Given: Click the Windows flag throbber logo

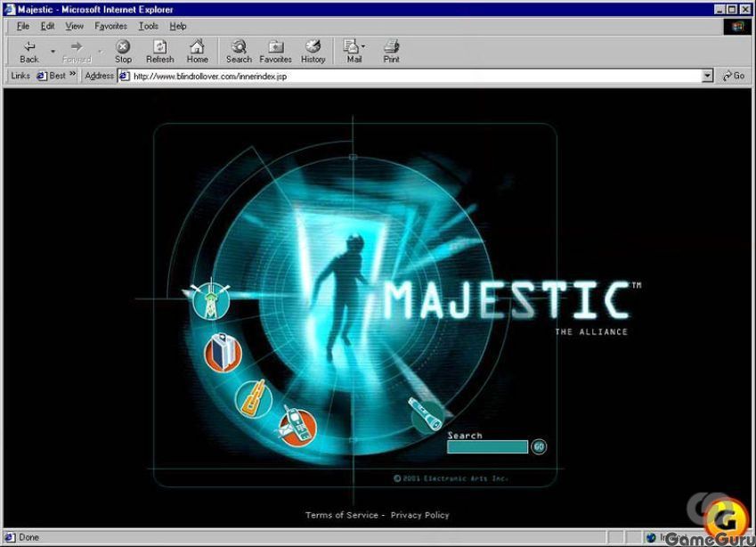Looking at the screenshot, I should (737, 26).
